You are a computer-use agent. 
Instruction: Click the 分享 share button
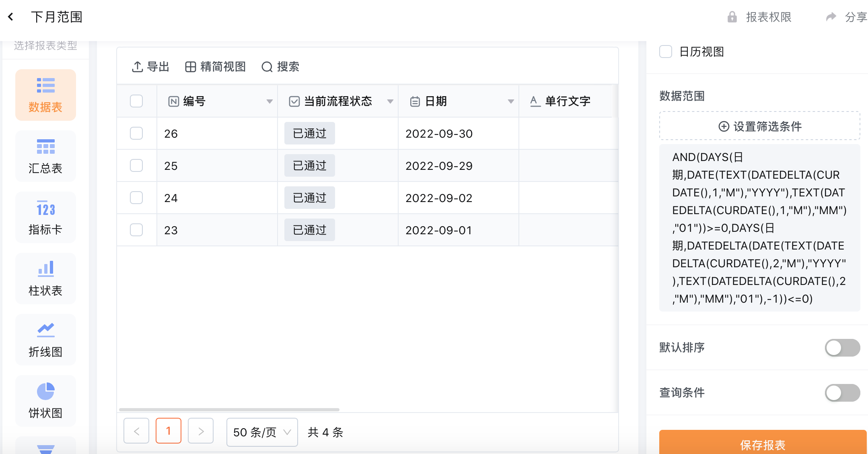[847, 17]
